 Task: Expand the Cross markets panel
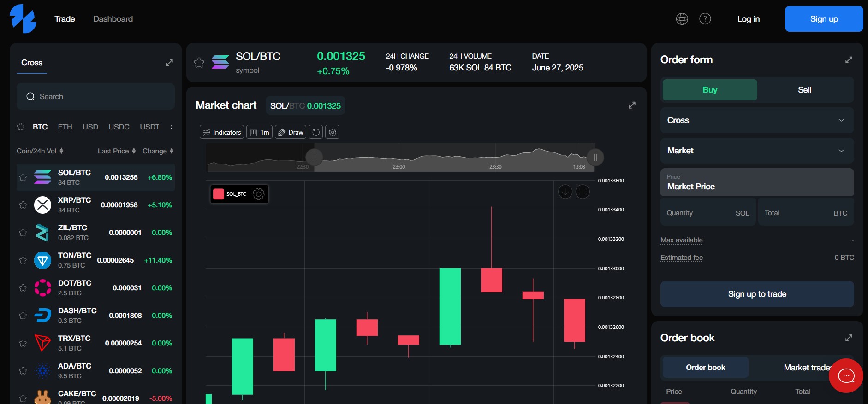[x=169, y=63]
